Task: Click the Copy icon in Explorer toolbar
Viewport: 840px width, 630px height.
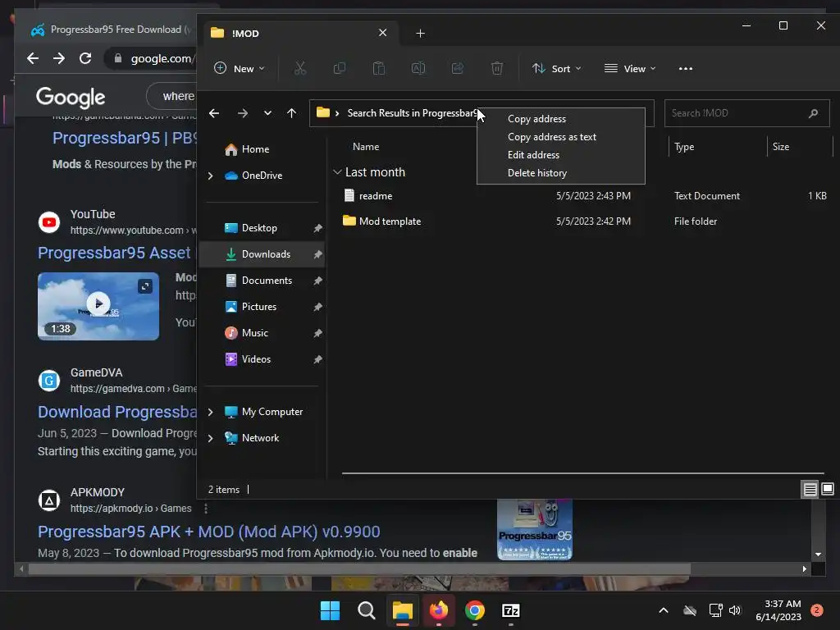Action: coord(339,69)
